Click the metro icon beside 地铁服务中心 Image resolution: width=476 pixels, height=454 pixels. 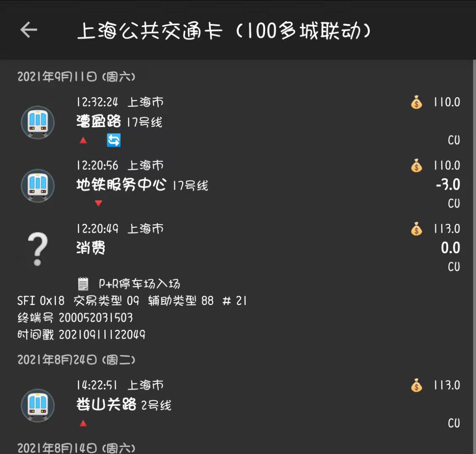[x=38, y=185]
